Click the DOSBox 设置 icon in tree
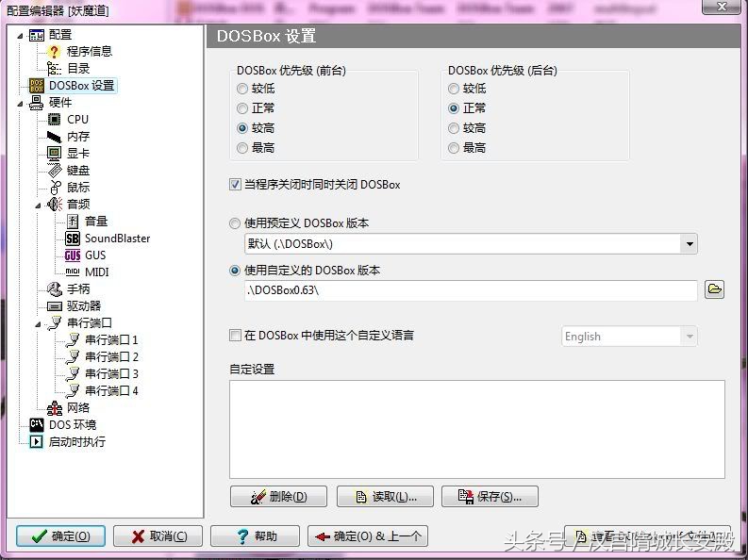748x560 pixels. (37, 86)
